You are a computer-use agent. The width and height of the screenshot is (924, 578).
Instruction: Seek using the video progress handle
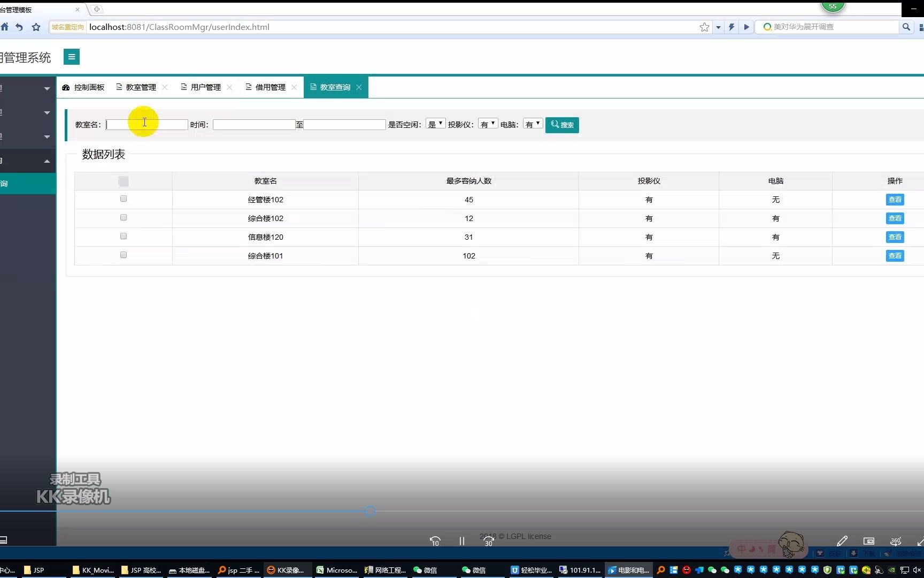(370, 511)
